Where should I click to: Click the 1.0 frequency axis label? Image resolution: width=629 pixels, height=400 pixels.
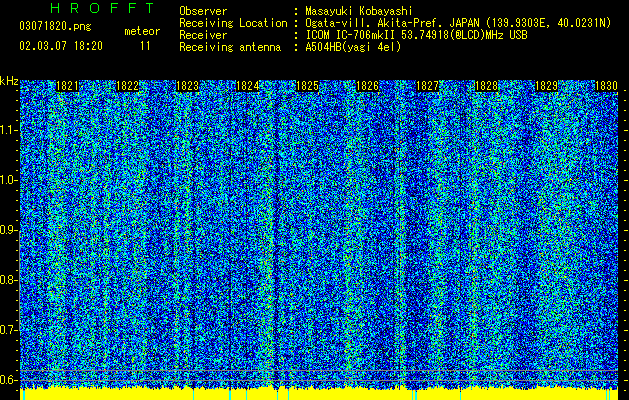(7, 180)
